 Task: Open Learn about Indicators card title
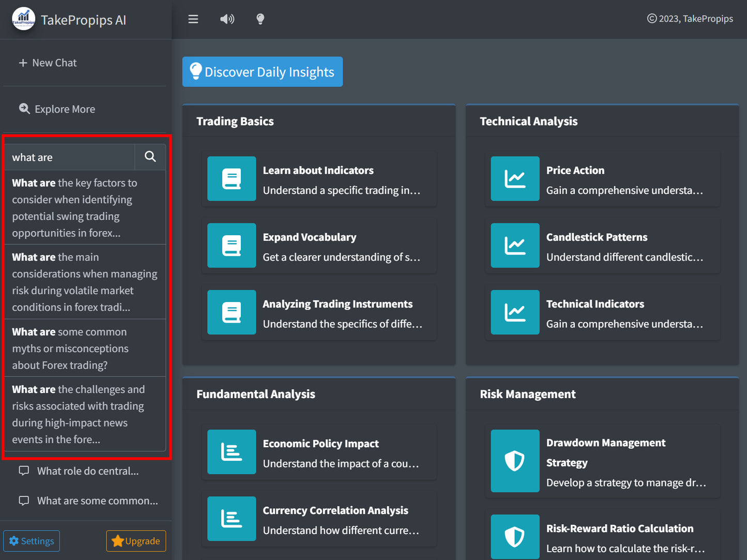pyautogui.click(x=318, y=170)
